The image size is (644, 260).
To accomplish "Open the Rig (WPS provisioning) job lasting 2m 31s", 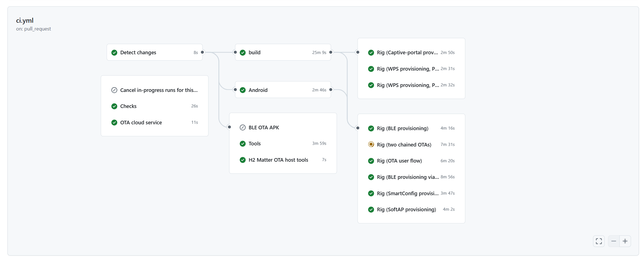I will [411, 69].
